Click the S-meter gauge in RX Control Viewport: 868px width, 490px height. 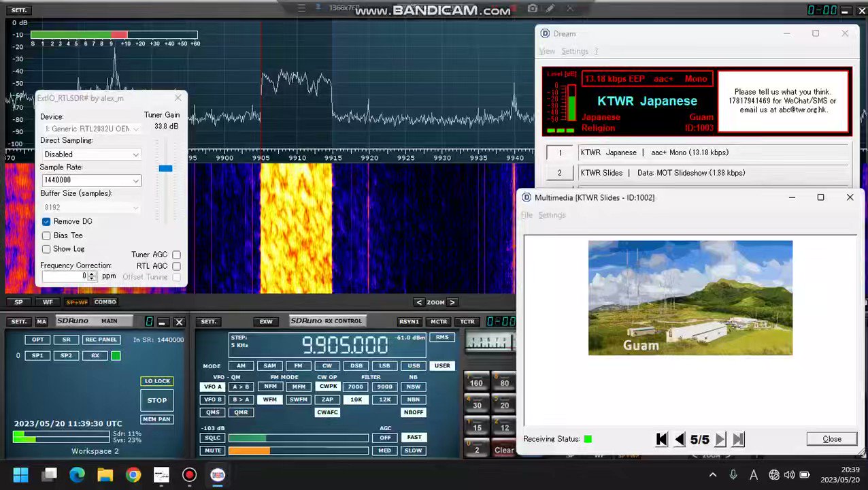coord(490,342)
